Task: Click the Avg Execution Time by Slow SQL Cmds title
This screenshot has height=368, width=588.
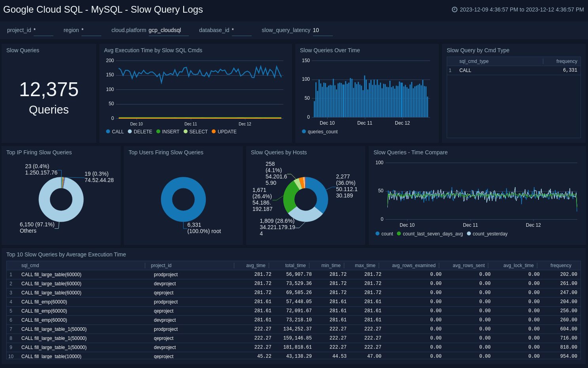Action: [x=153, y=50]
